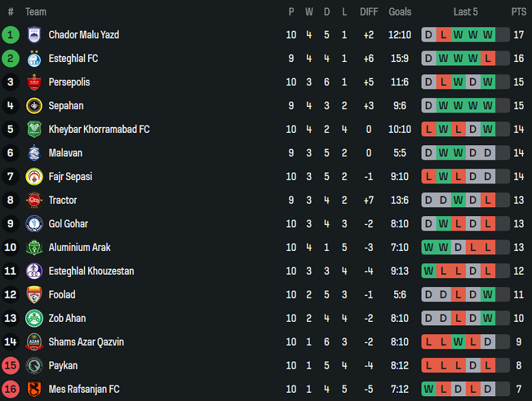Click Paykan's position 15 red badge
The height and width of the screenshot is (401, 532).
(x=10, y=366)
